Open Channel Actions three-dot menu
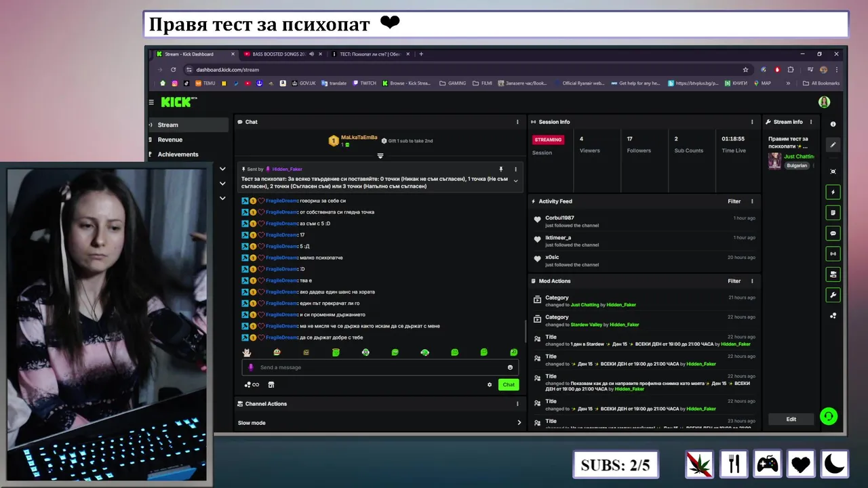 click(517, 404)
